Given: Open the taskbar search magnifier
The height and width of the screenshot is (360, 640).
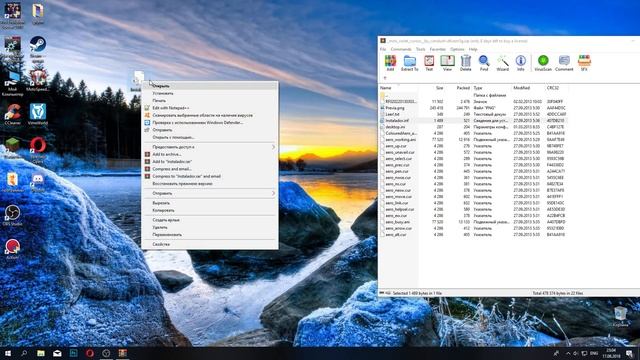Looking at the screenshot, I should (x=24, y=353).
